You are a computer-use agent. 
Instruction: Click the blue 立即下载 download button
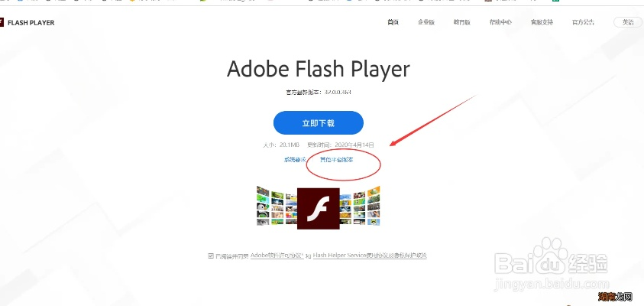point(319,123)
